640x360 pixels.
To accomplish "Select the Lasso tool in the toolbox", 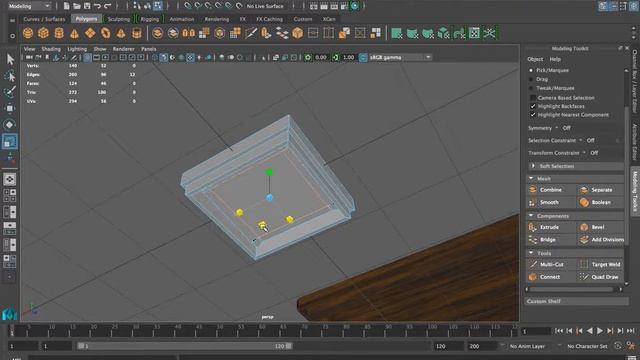I will (x=10, y=76).
